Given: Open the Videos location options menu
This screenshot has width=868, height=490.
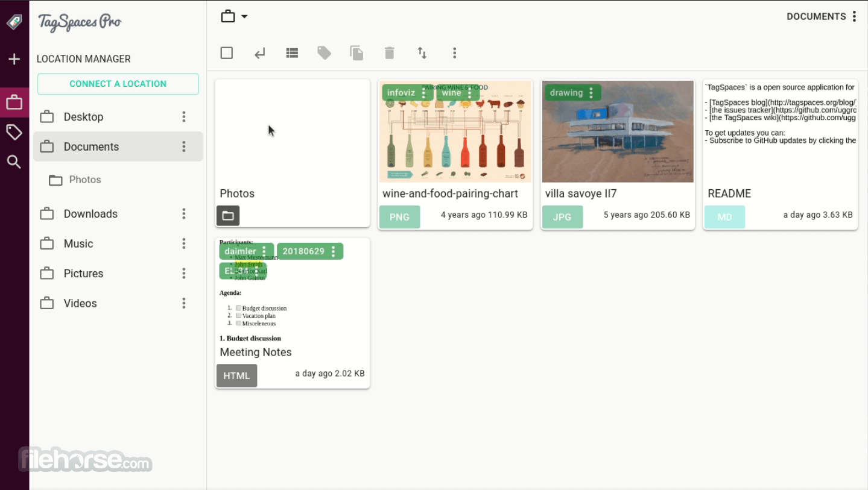Looking at the screenshot, I should pyautogui.click(x=184, y=303).
